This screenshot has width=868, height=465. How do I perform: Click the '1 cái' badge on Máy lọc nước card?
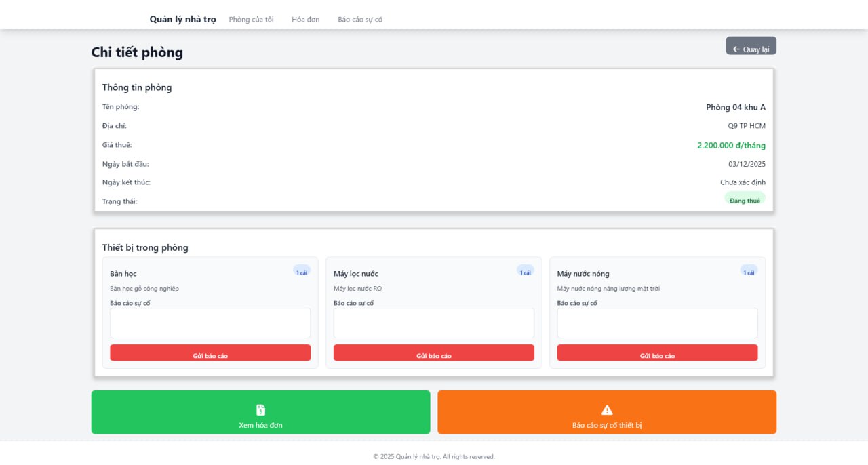[x=525, y=271]
